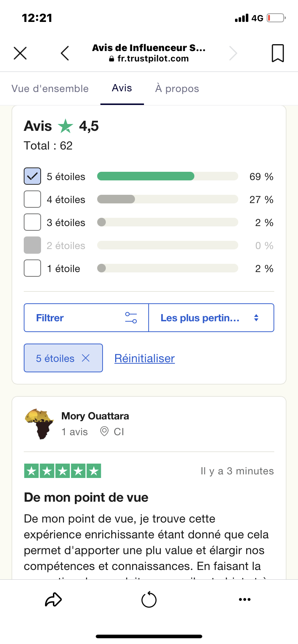Screen dimensions: 298x644
Task: Check the 3 étoiles checkbox
Action: (x=32, y=222)
